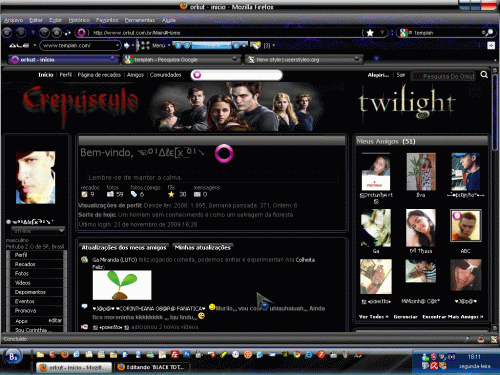
Task: Click the mail notification icon with (3)
Action: 255,45
